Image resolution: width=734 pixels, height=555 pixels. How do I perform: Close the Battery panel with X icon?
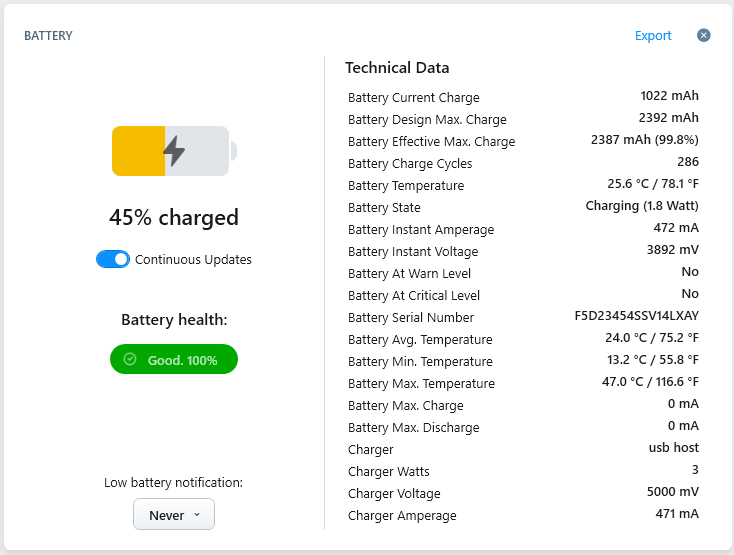[703, 36]
